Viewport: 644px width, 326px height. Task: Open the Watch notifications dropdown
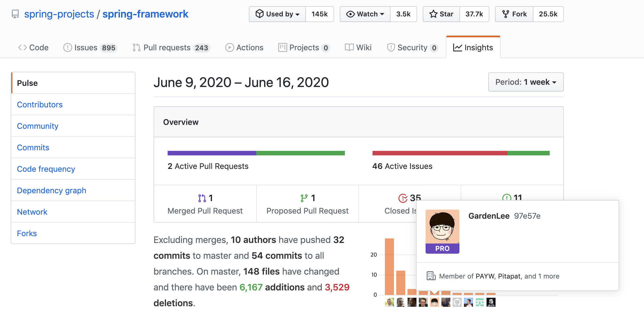365,14
